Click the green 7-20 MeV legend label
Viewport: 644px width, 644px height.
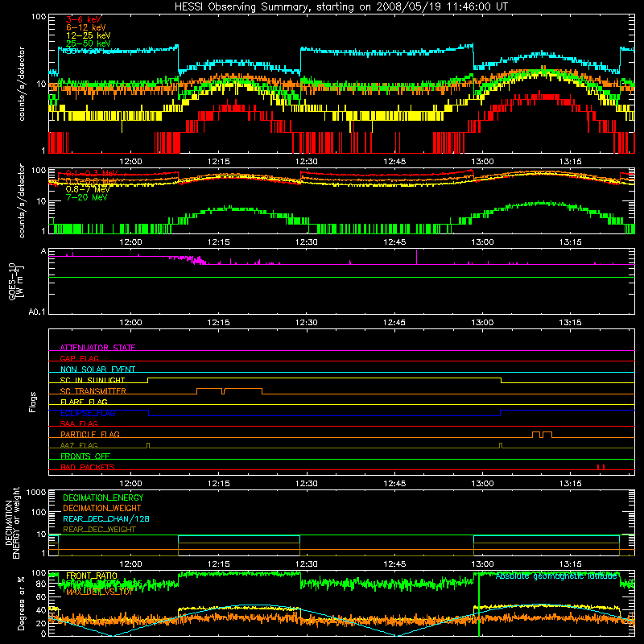click(x=87, y=197)
